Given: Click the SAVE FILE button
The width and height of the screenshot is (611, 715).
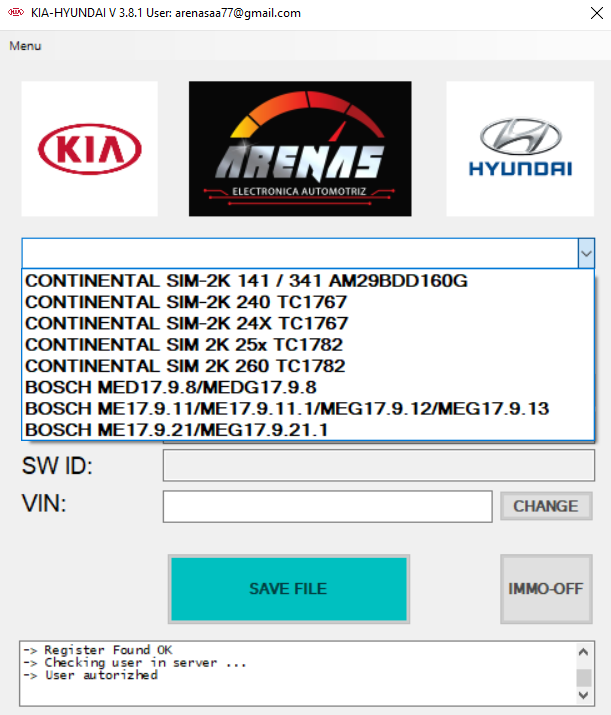Looking at the screenshot, I should [x=288, y=589].
